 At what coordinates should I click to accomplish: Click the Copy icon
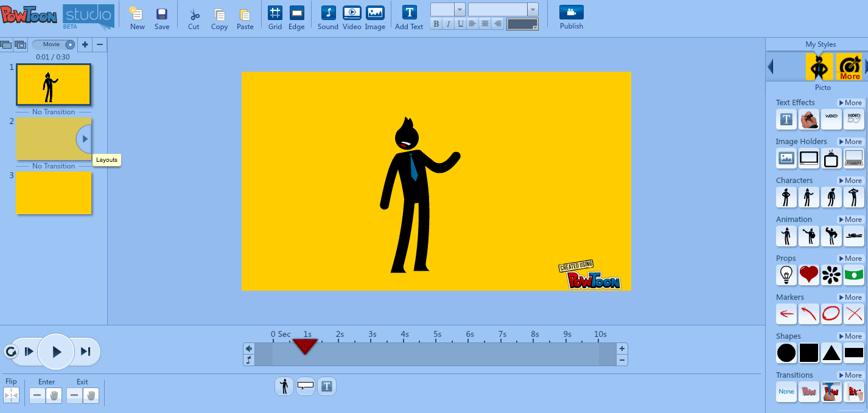coord(219,18)
